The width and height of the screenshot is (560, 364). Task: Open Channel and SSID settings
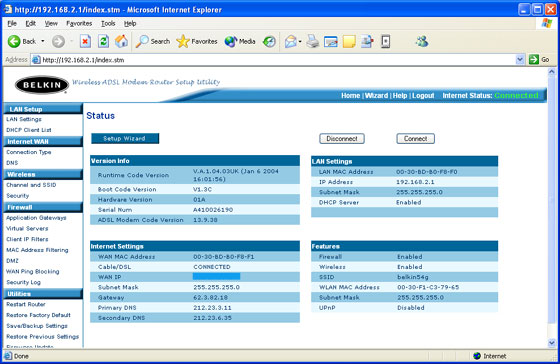click(31, 185)
